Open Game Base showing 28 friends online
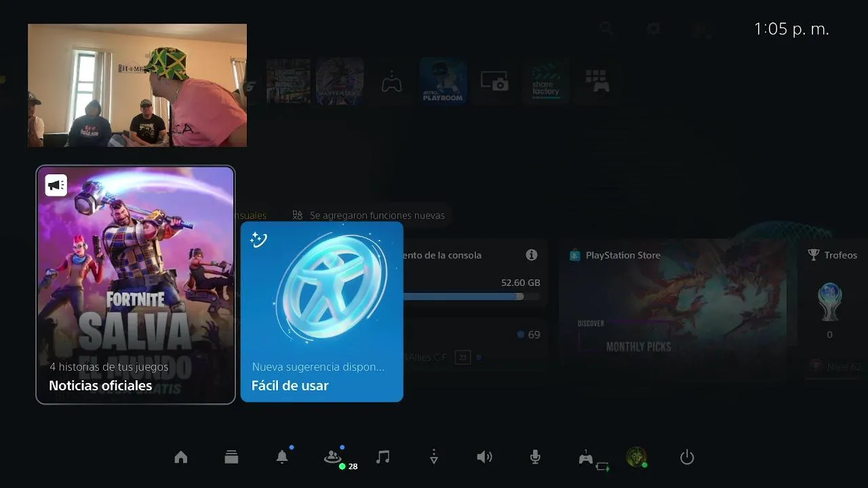868x488 pixels. pyautogui.click(x=333, y=457)
